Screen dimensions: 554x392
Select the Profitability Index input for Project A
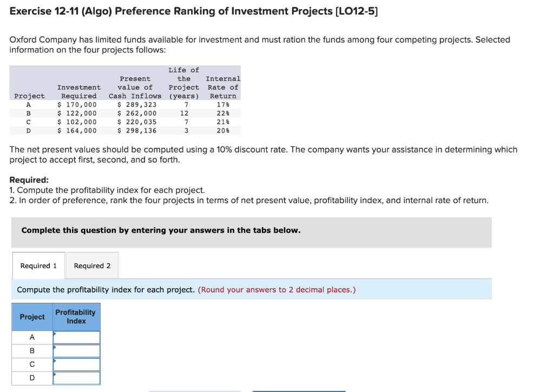coord(76,337)
